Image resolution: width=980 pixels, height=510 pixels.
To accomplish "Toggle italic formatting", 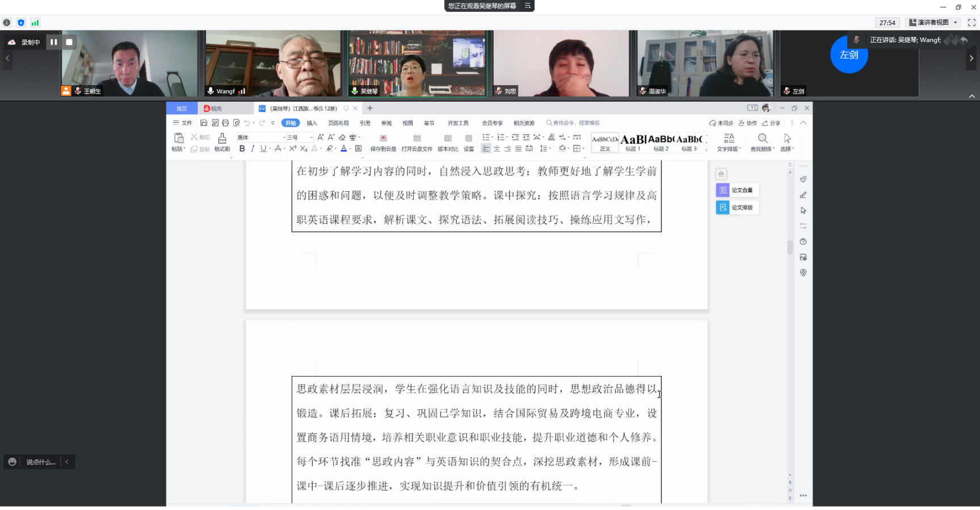I will (x=253, y=149).
